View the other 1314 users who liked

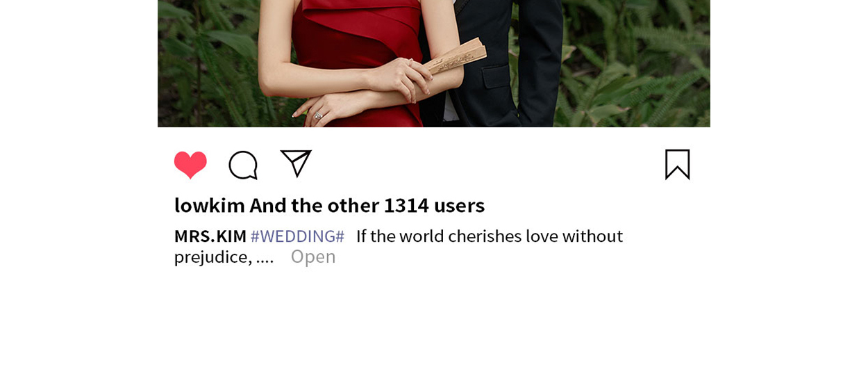367,205
